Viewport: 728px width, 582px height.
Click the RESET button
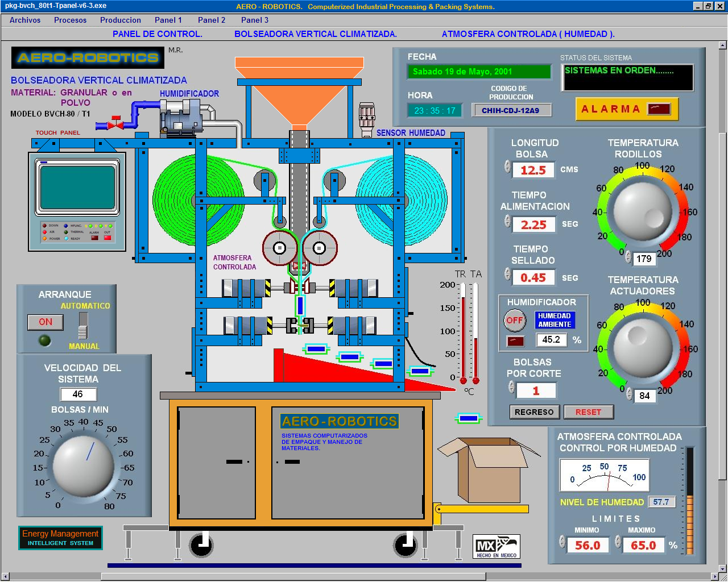tap(588, 412)
